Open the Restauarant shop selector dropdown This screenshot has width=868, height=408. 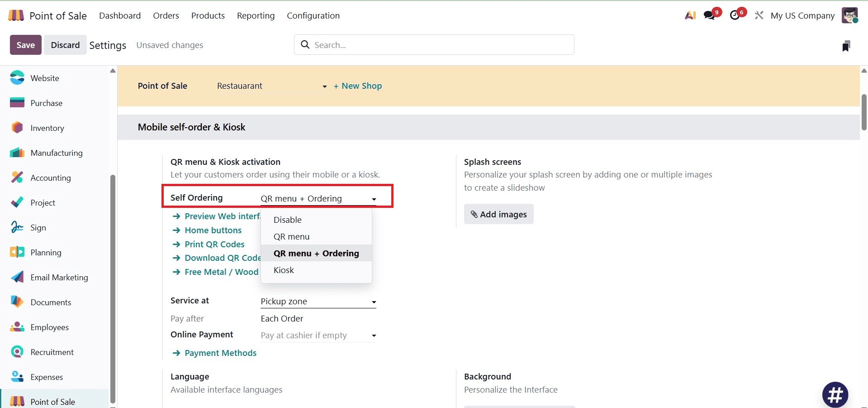click(272, 86)
